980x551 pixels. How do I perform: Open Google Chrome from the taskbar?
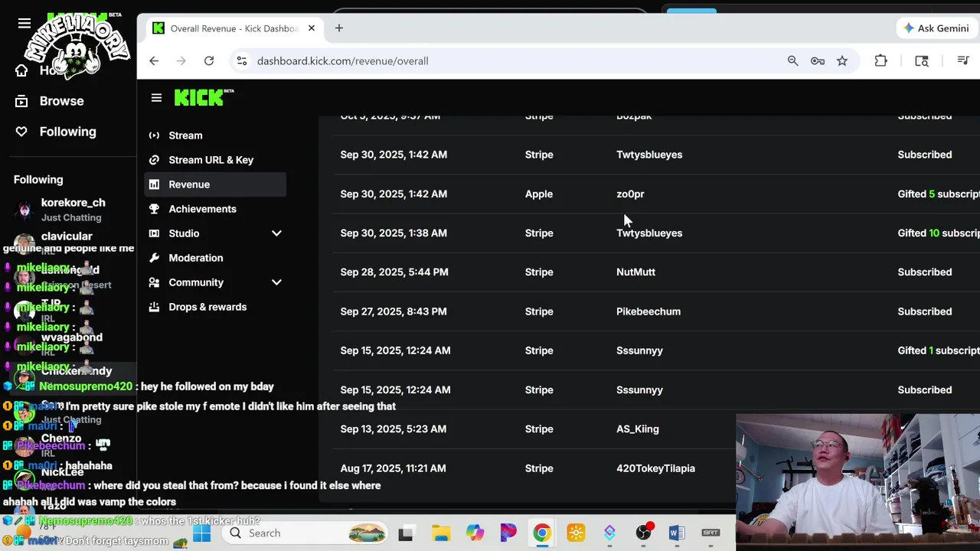(541, 533)
